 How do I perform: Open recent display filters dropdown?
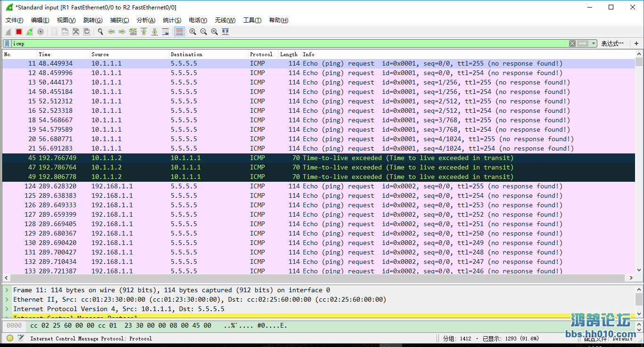click(594, 43)
